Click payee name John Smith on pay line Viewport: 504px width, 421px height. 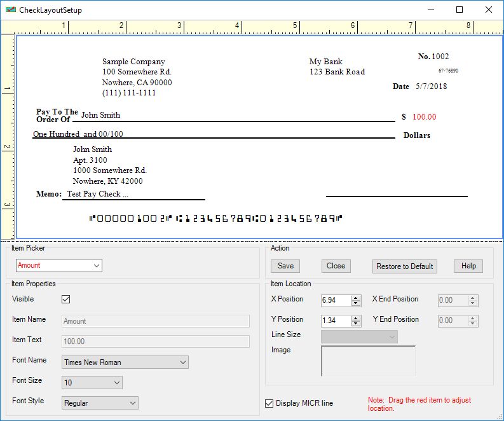pos(100,115)
